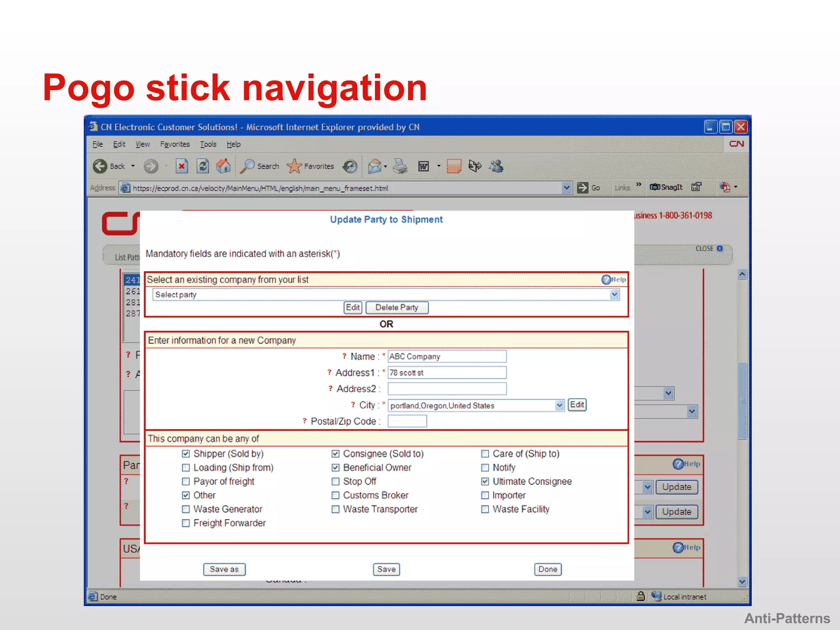Expand the Links toolbar chevron
The width and height of the screenshot is (840, 630).
coord(639,185)
